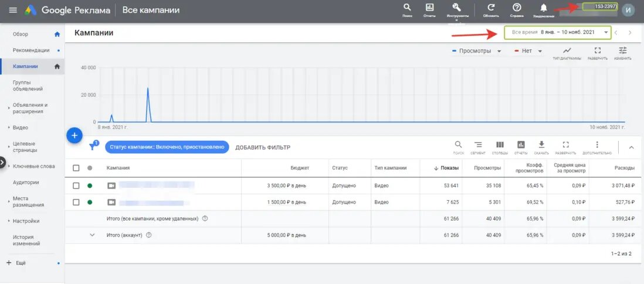Open the date range dropdown Все время
Viewport: 644px width, 284px height.
(x=558, y=32)
